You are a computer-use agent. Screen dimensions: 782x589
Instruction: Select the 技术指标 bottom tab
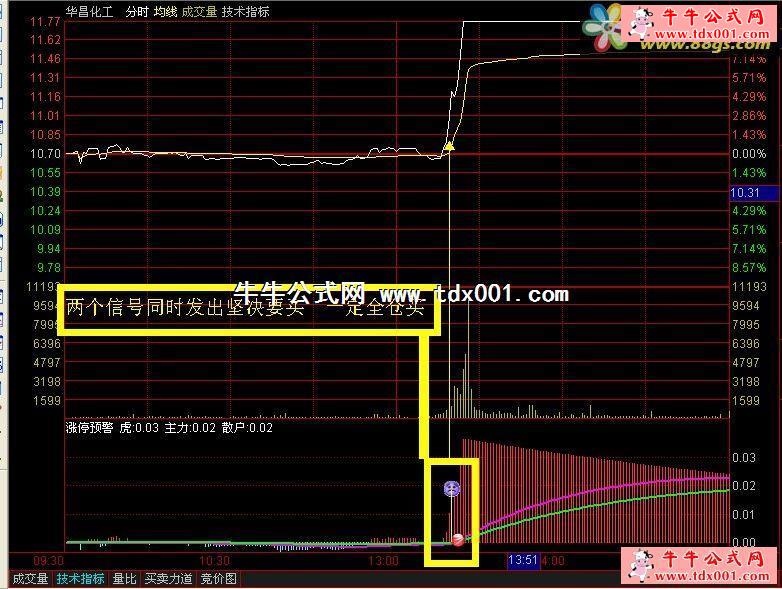(80, 579)
